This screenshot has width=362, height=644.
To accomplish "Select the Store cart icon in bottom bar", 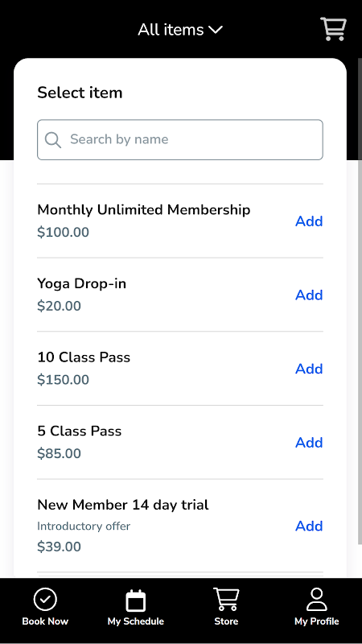I will click(x=226, y=600).
